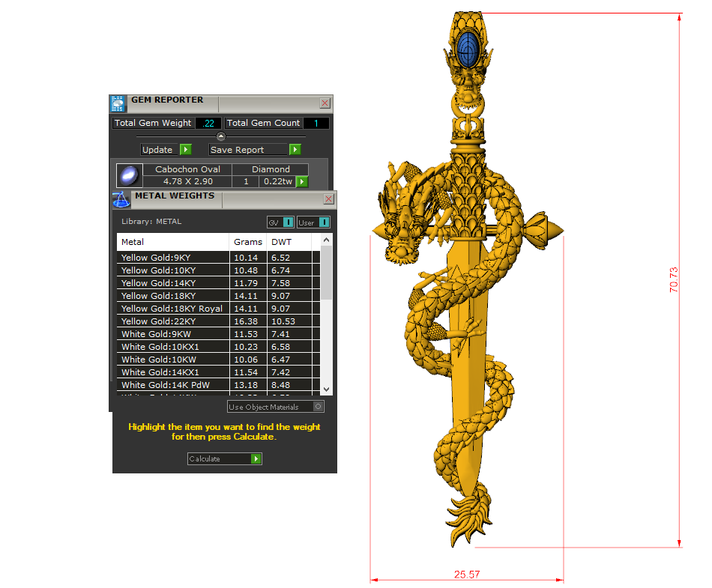Sort by the Grams column header

[247, 242]
